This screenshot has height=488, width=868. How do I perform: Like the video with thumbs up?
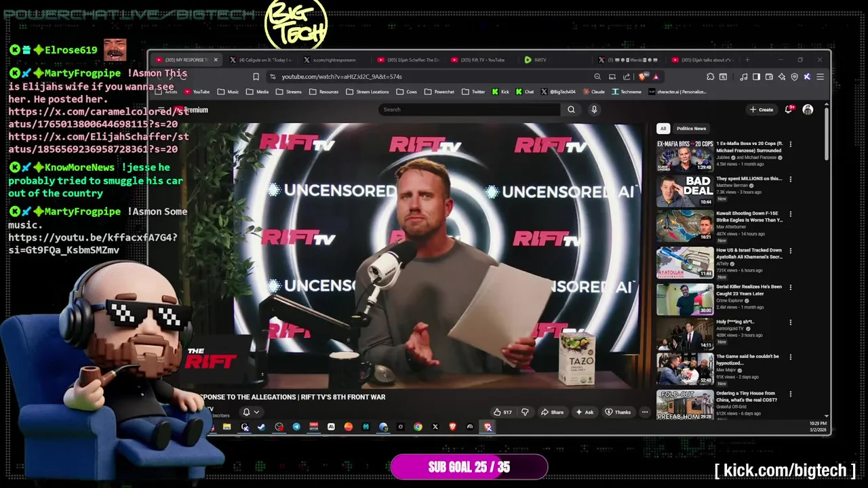[502, 412]
